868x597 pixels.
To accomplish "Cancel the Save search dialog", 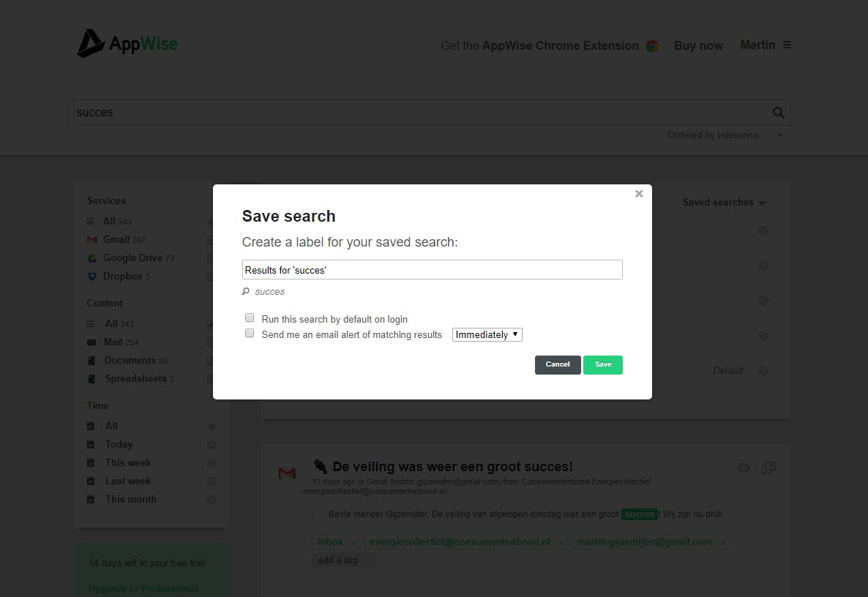I will [558, 364].
